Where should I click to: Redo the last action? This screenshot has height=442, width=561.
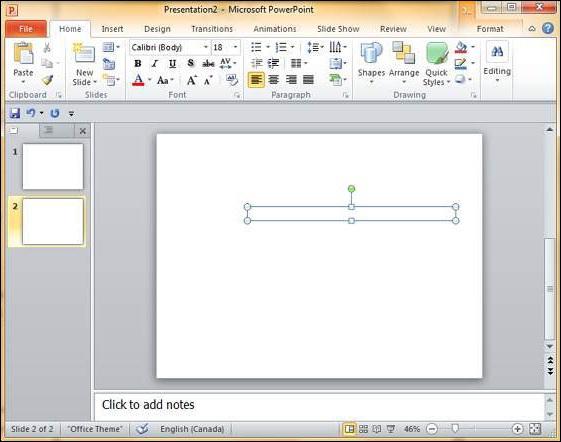tap(54, 113)
